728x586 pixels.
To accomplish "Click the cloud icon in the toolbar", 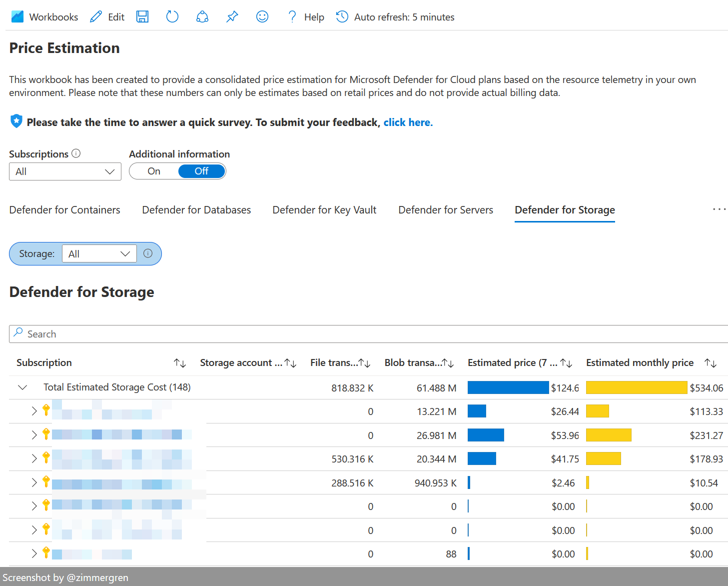I will pos(202,16).
